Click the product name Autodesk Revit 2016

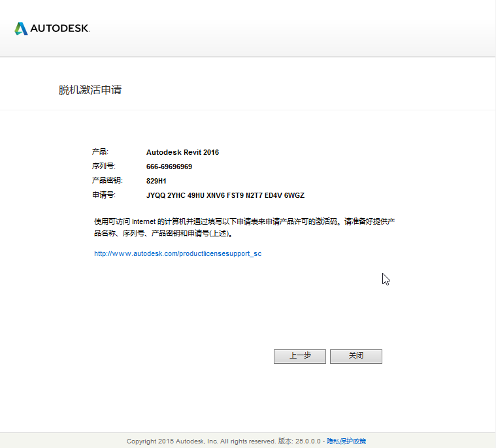click(182, 152)
